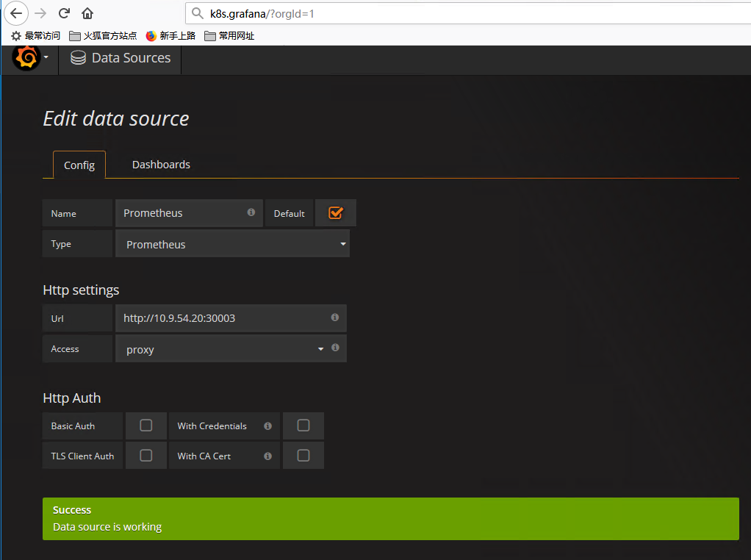Click the Url input field
The image size is (751, 560).
coord(231,318)
